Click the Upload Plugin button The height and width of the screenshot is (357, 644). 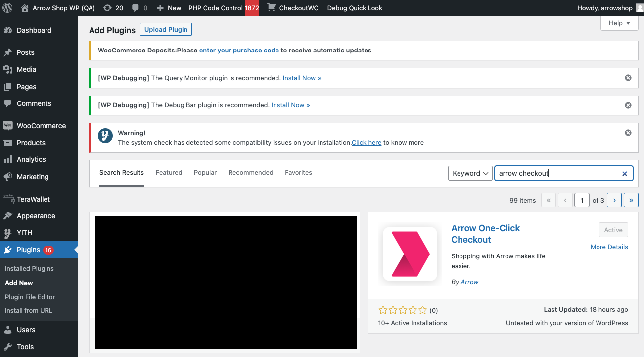(x=166, y=29)
